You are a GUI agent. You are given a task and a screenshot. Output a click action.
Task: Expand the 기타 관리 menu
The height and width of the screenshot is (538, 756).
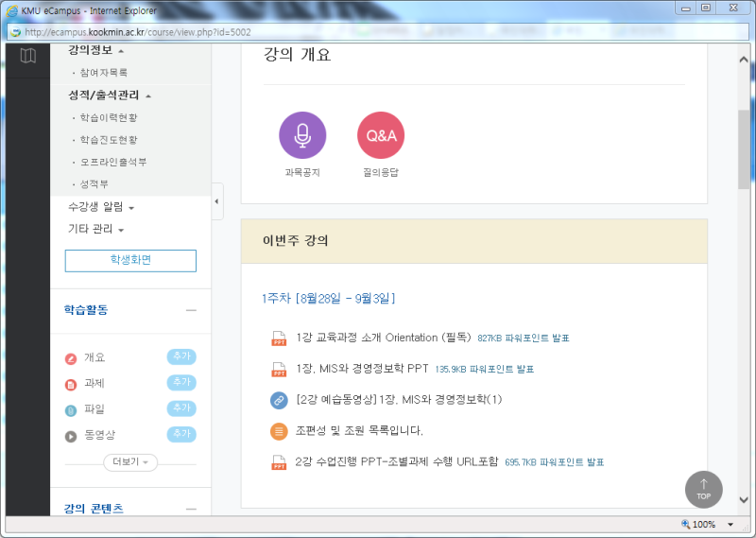(x=95, y=229)
